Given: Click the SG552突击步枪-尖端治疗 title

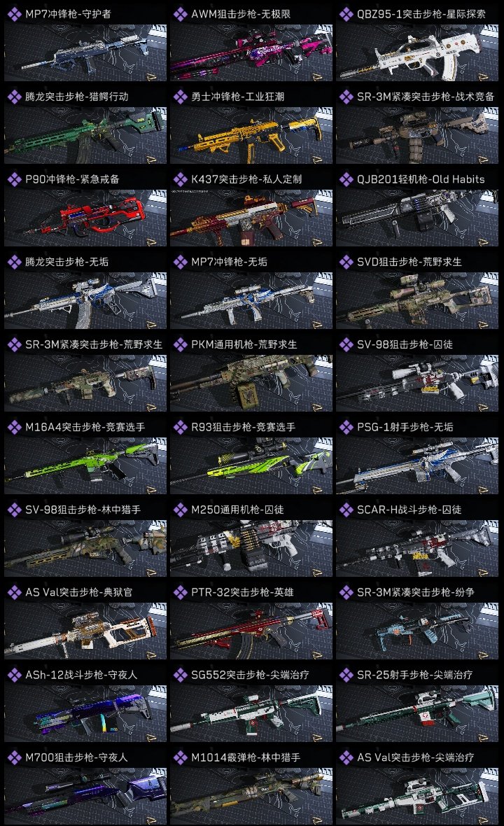Looking at the screenshot, I should [250, 675].
